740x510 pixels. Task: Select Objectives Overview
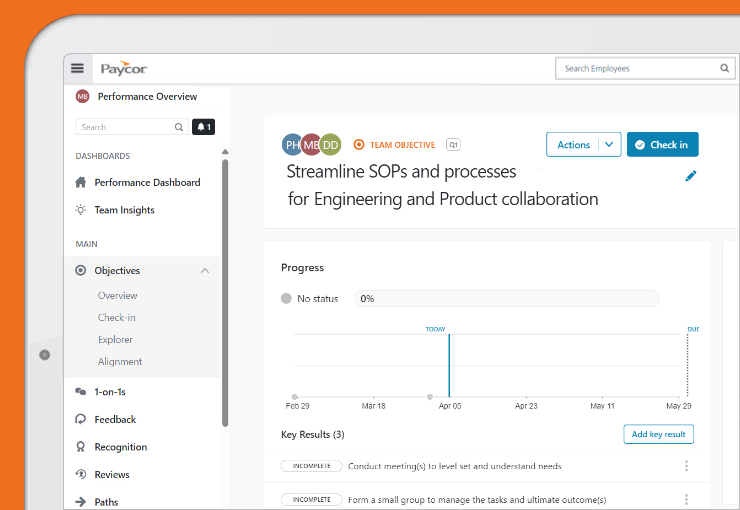click(118, 295)
